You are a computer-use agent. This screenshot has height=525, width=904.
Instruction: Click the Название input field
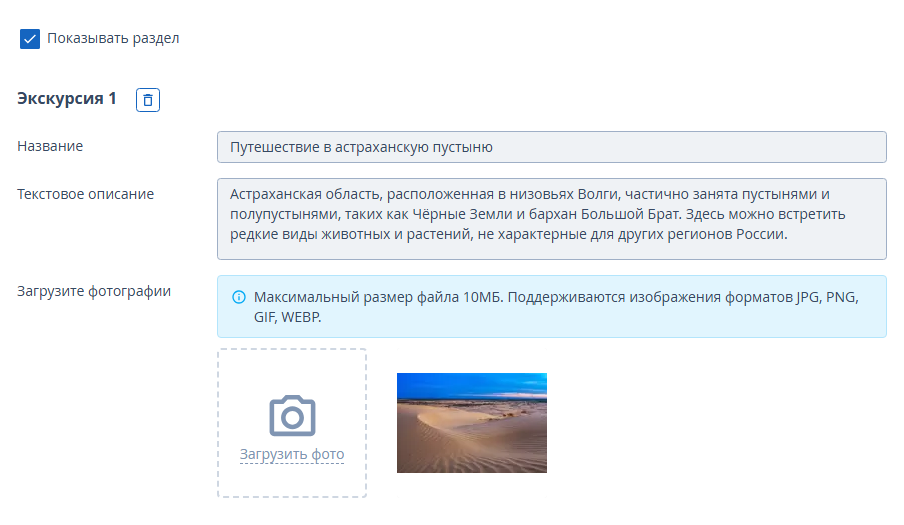552,147
